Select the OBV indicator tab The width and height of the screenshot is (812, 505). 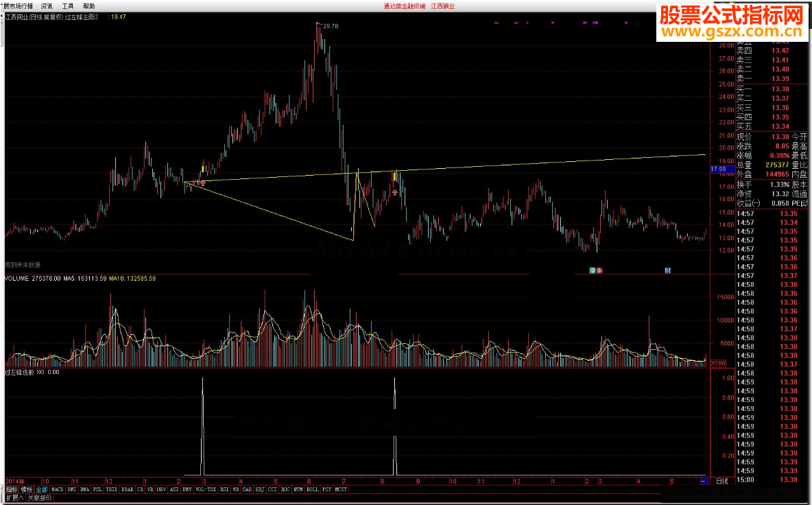tap(162, 489)
